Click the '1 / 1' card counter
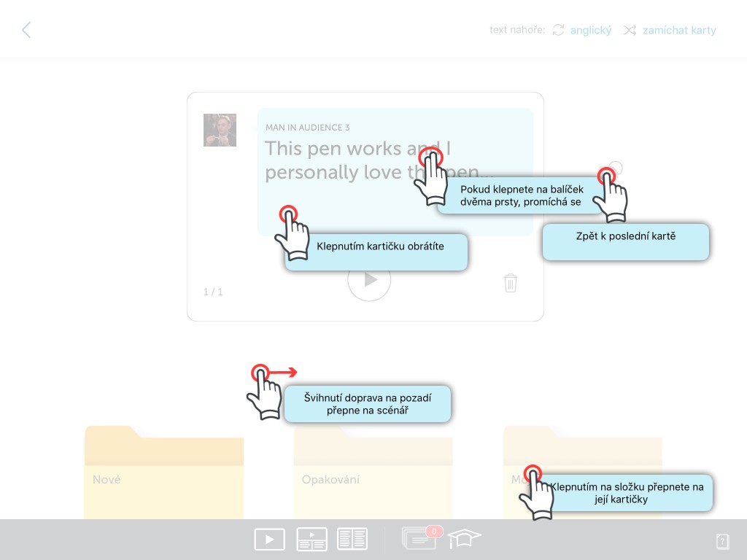 click(213, 292)
